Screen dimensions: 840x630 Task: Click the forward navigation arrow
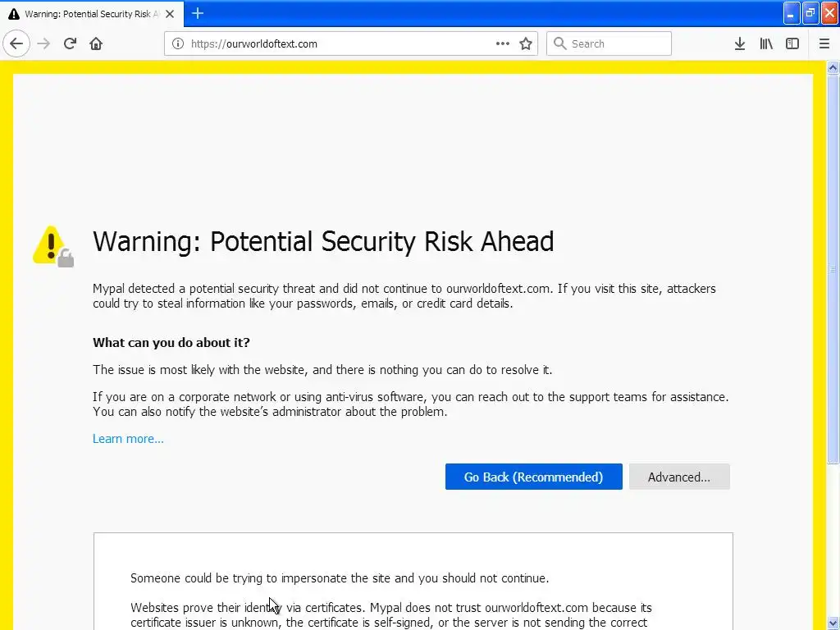click(43, 43)
